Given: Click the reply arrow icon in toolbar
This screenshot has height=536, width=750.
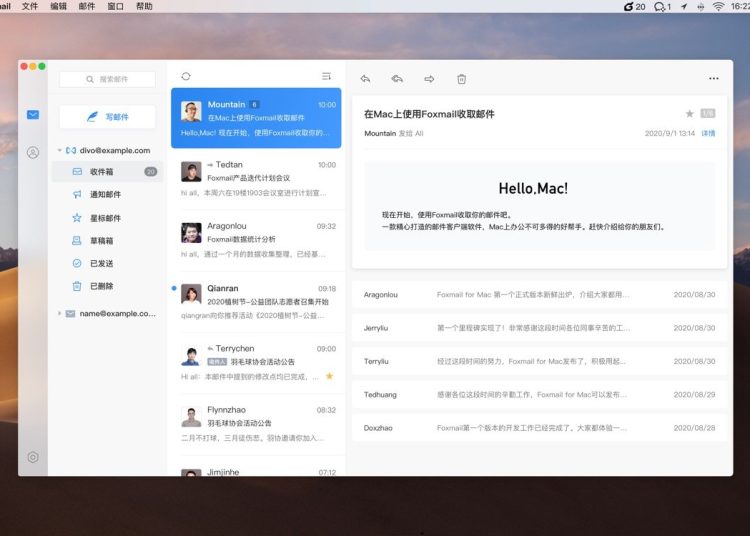Looking at the screenshot, I should click(365, 79).
